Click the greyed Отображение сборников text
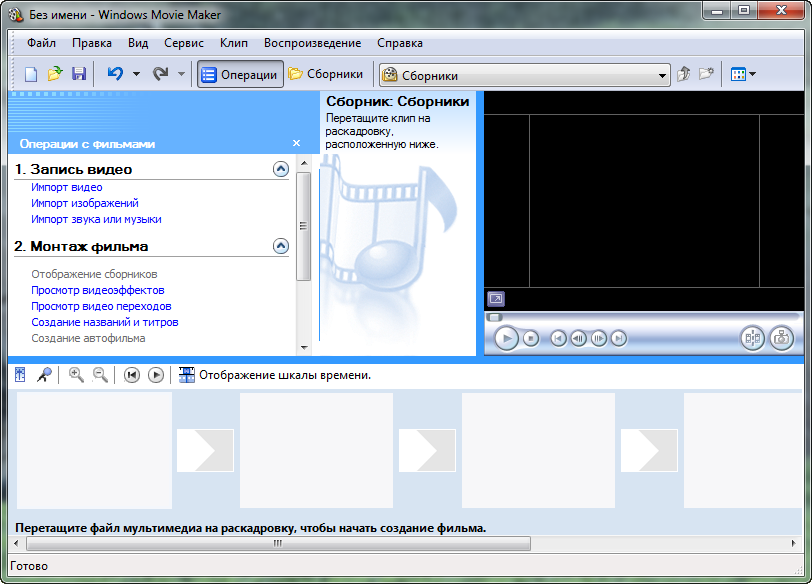The width and height of the screenshot is (812, 584). 94,274
